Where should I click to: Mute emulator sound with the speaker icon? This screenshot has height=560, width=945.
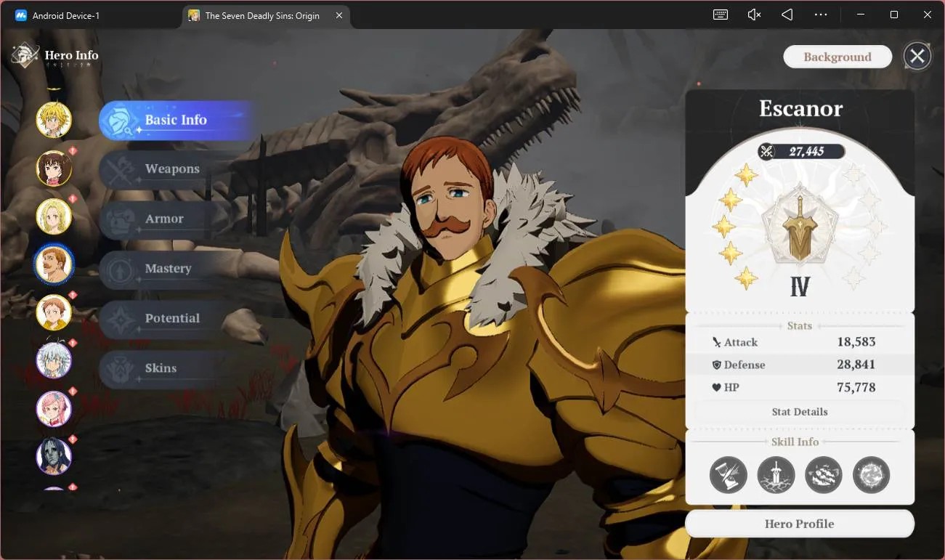click(754, 15)
